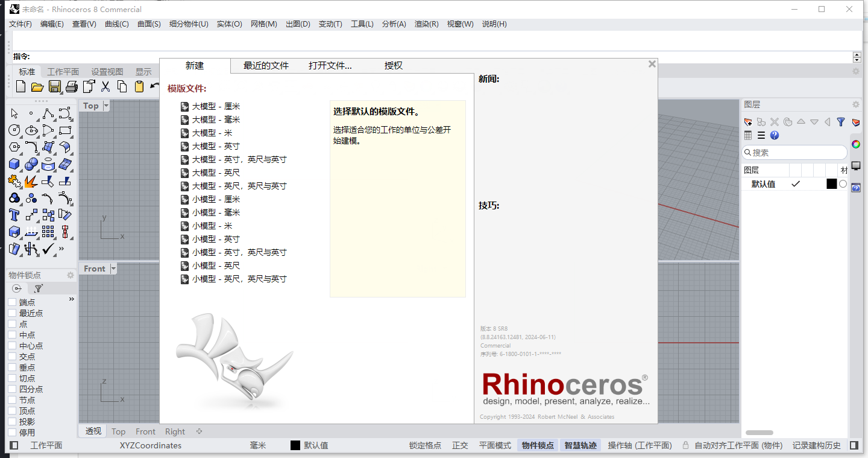
Task: Click the Print icon
Action: (x=72, y=86)
